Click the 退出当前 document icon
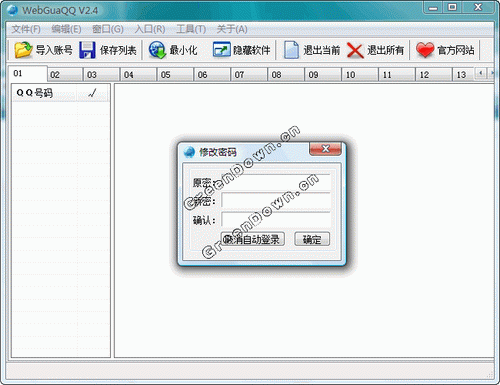The width and height of the screenshot is (500, 385). pyautogui.click(x=291, y=50)
